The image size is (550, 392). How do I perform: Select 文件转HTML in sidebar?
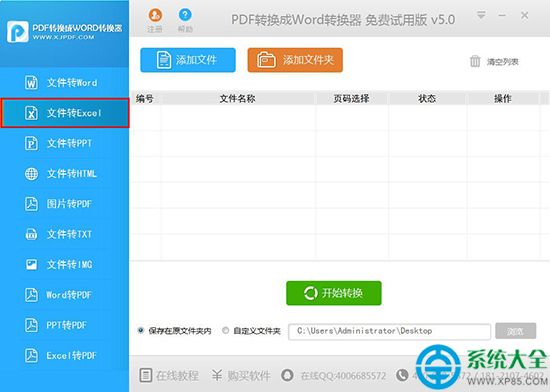tap(65, 174)
